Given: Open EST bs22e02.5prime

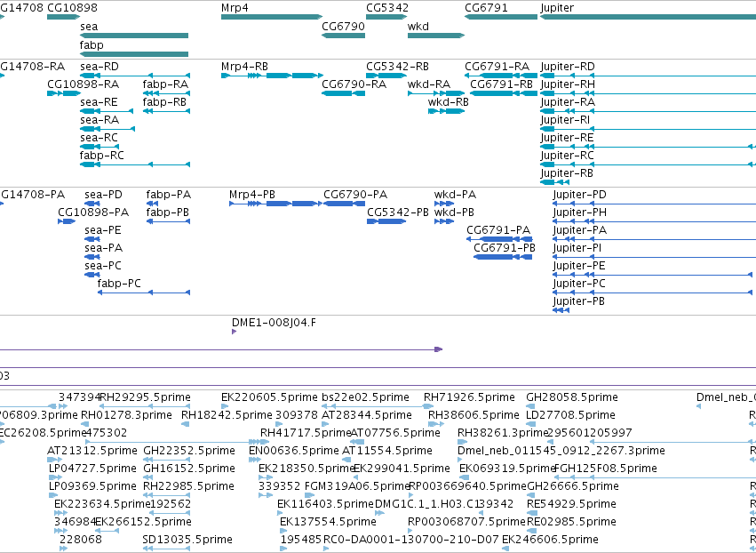Looking at the screenshot, I should point(365,397).
